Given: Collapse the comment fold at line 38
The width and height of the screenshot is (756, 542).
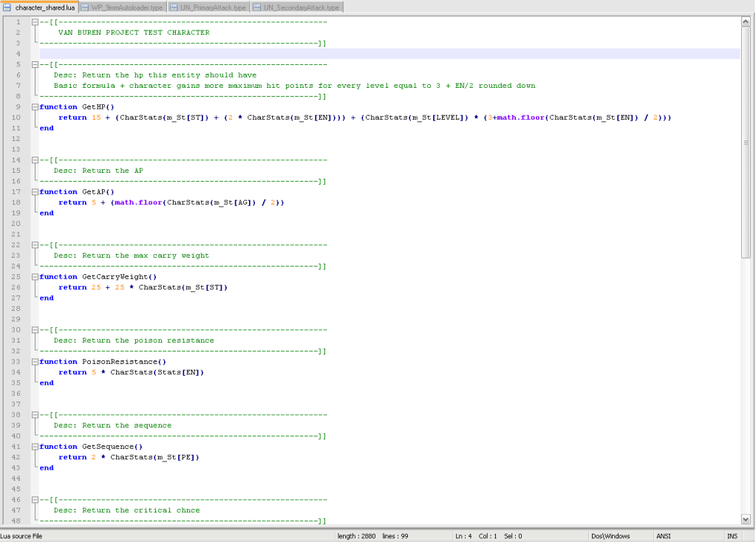Looking at the screenshot, I should click(35, 414).
